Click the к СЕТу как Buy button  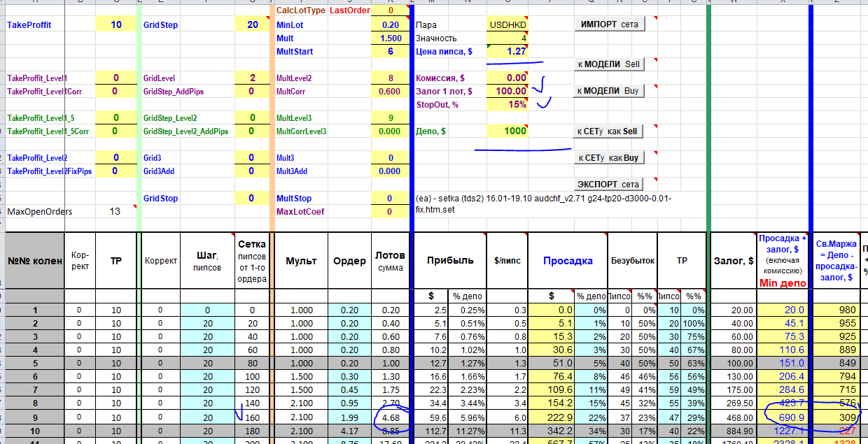point(609,158)
